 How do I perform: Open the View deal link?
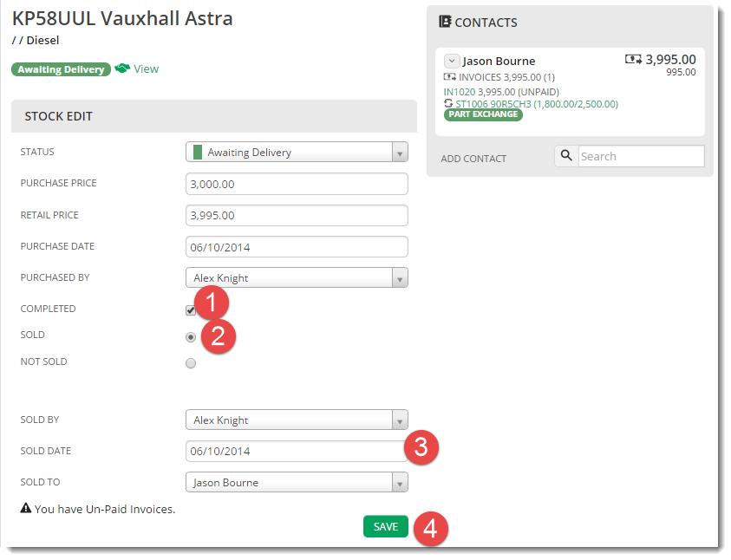pos(146,69)
